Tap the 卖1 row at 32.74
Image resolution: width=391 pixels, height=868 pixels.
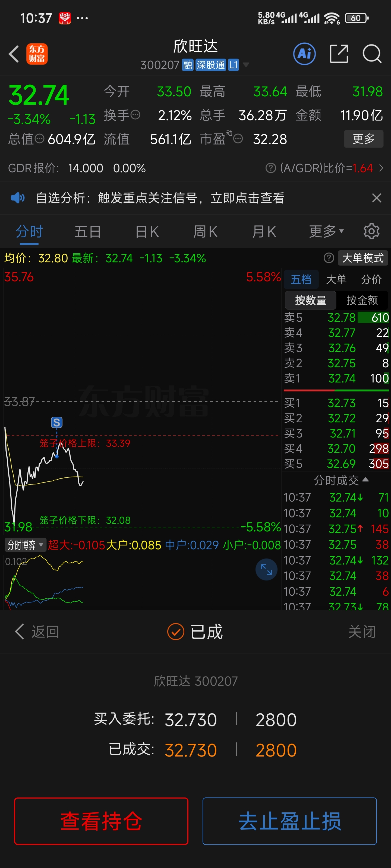[x=336, y=378]
